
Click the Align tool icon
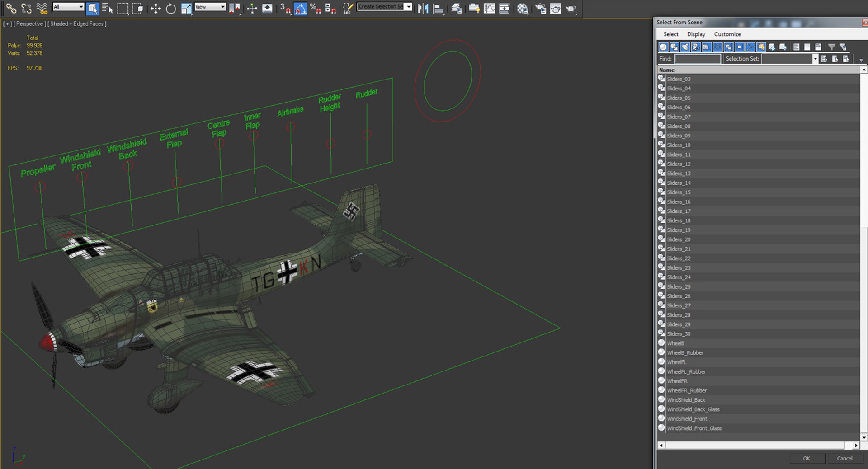(439, 8)
